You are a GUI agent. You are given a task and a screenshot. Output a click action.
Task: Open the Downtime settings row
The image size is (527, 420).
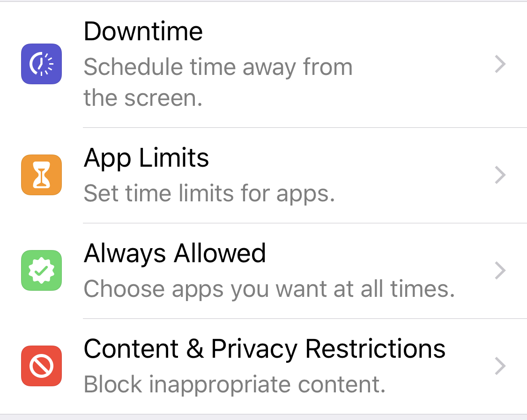(281, 64)
